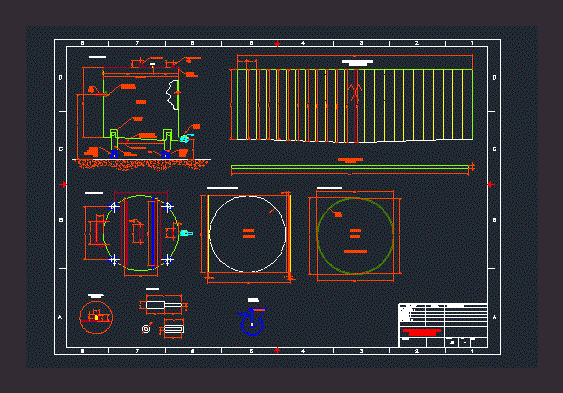Image resolution: width=563 pixels, height=393 pixels.
Task: Select the red center mark on right border
Action: pyautogui.click(x=490, y=184)
